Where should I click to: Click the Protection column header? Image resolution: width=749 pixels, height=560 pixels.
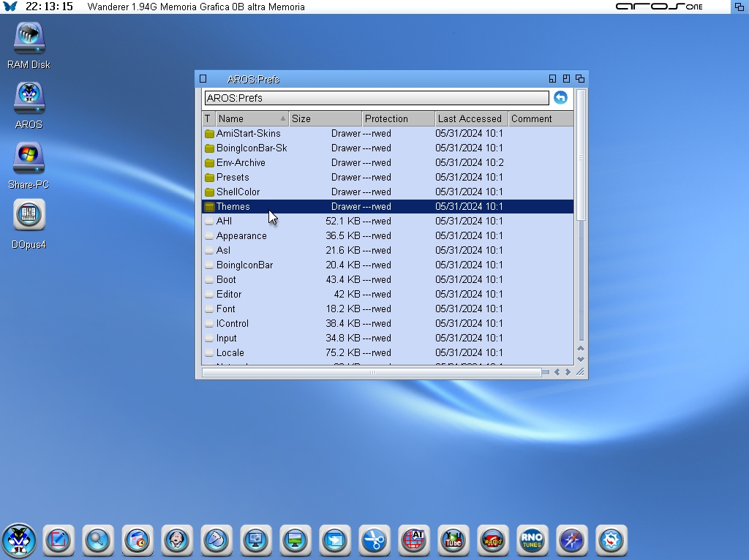click(x=398, y=118)
